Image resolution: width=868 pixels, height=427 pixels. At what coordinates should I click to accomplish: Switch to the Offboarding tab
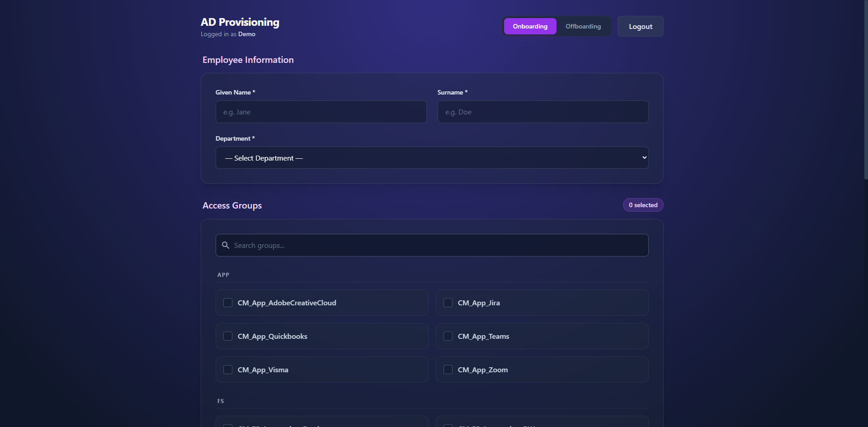pos(583,26)
